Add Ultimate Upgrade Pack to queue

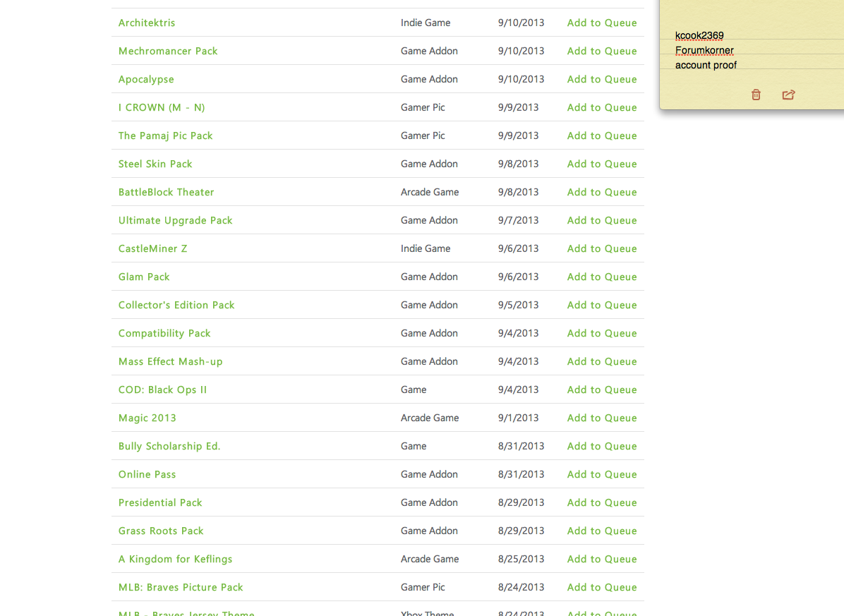(x=602, y=221)
